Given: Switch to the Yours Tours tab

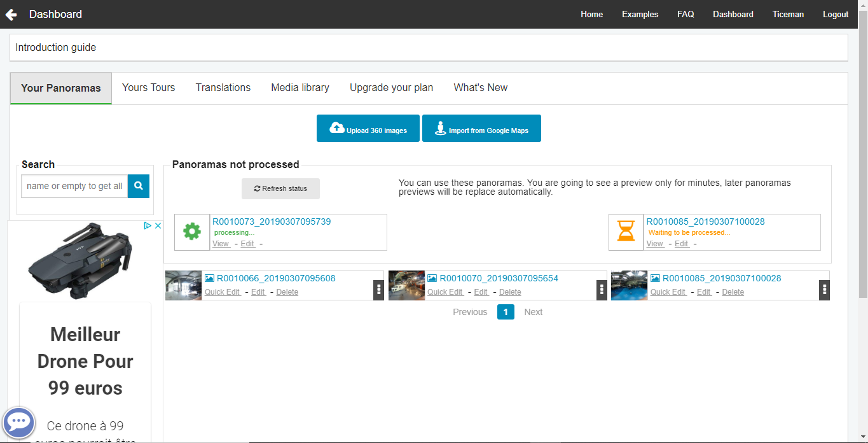Looking at the screenshot, I should [x=148, y=88].
